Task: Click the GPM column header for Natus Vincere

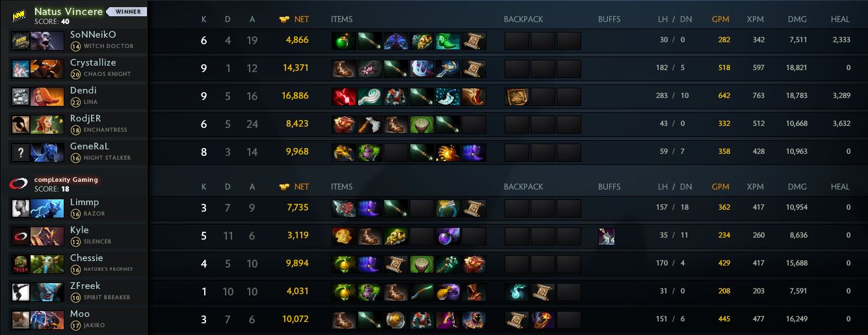Action: coord(720,19)
